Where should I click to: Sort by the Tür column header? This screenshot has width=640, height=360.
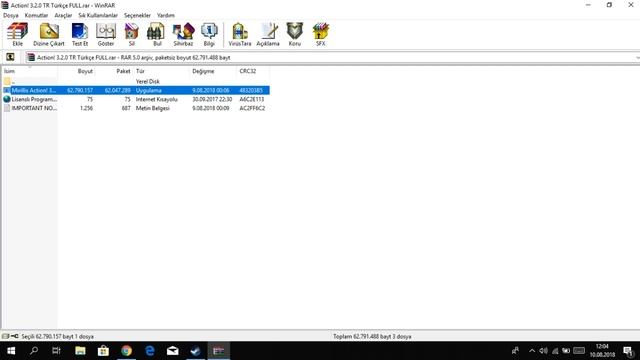[161, 71]
